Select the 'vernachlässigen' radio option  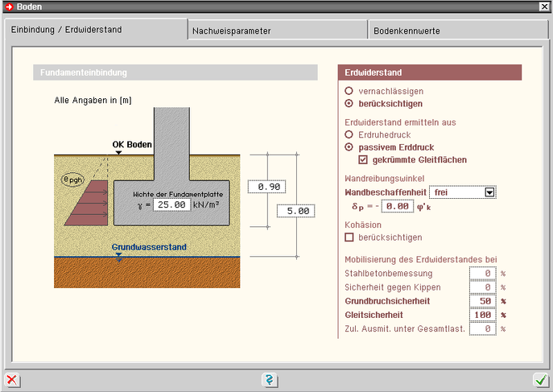point(349,92)
